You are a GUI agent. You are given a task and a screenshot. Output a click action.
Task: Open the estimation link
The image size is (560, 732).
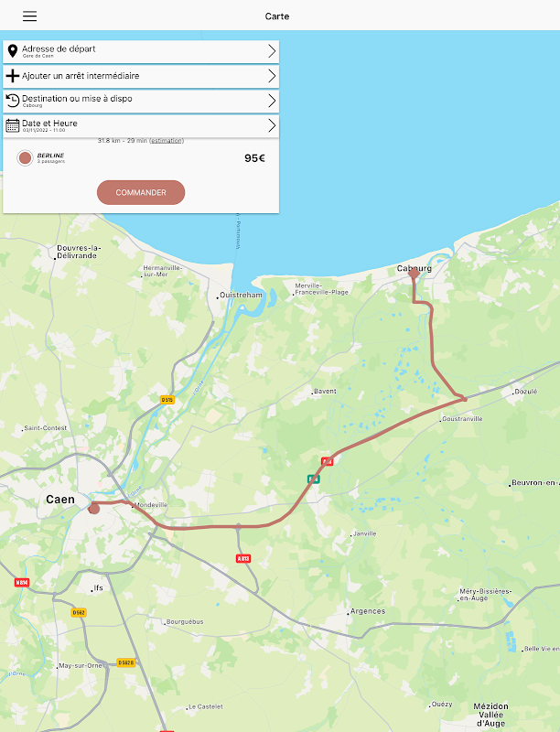(167, 141)
